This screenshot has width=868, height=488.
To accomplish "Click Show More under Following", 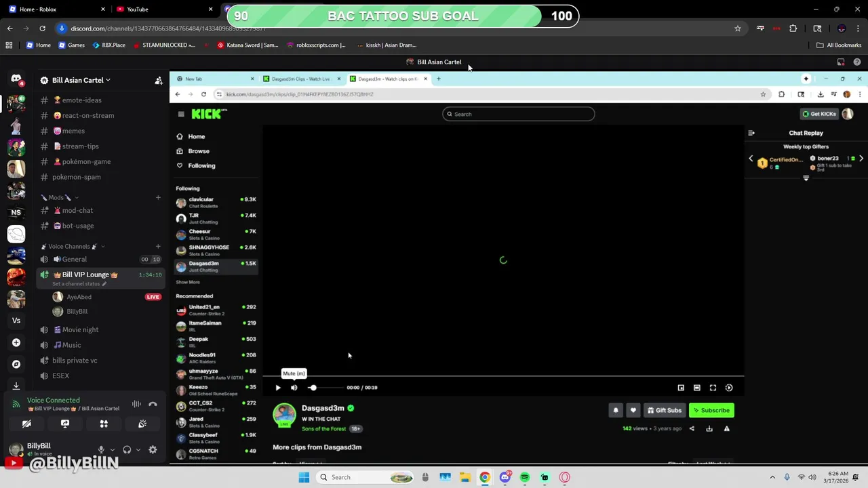I will [x=188, y=282].
